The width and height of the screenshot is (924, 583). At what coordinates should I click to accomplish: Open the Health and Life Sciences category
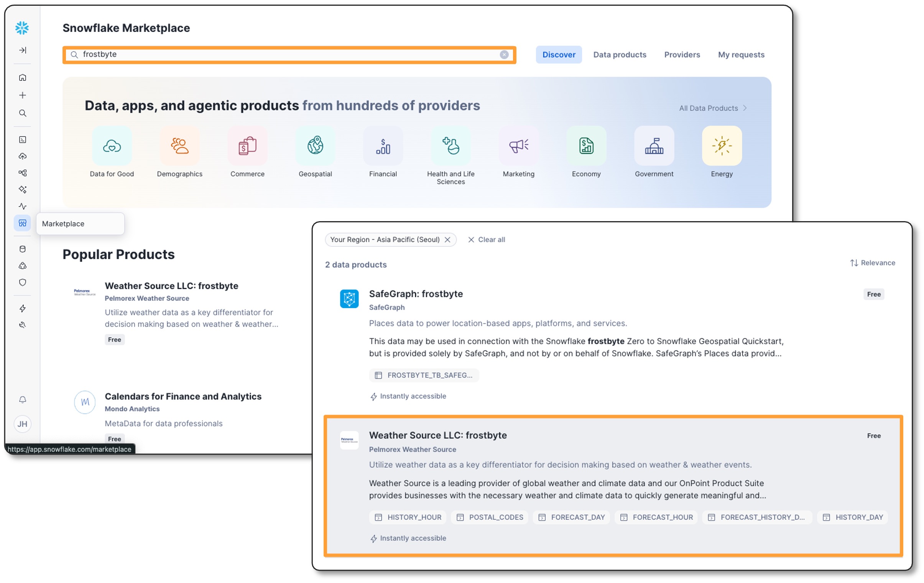(450, 146)
